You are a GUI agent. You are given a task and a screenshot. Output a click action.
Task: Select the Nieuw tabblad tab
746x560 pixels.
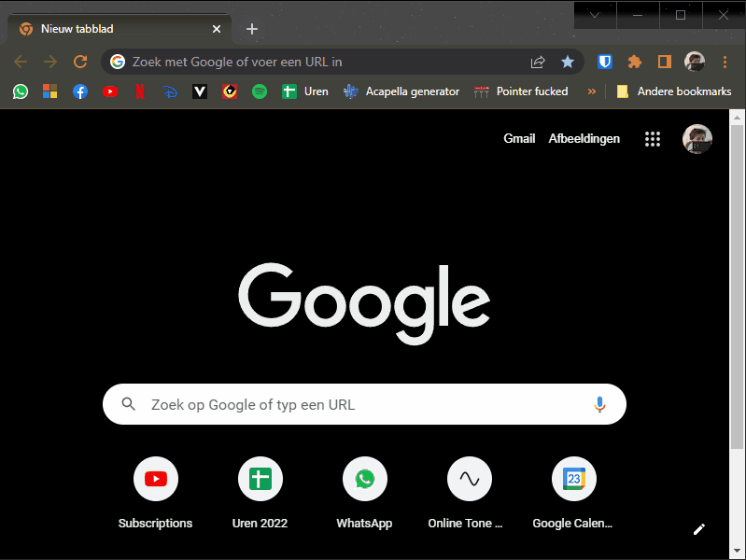[112, 29]
